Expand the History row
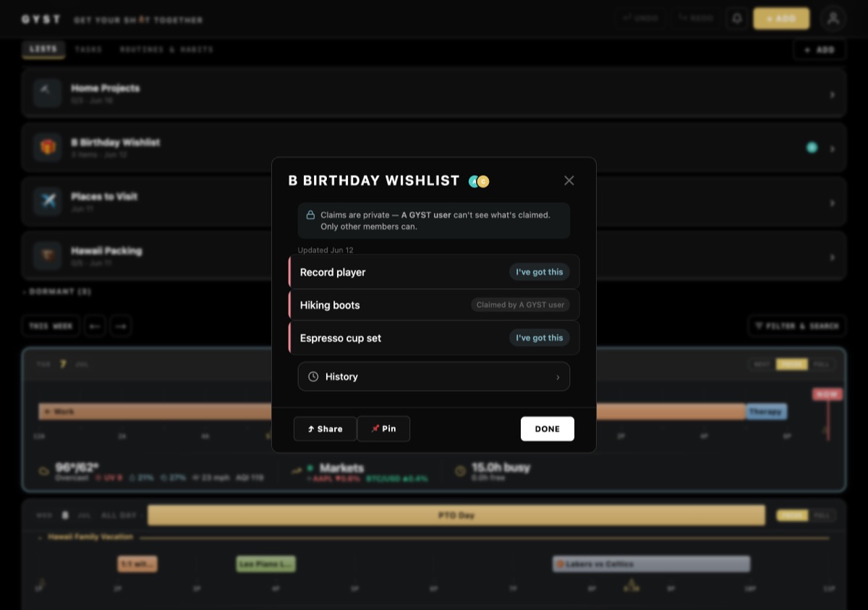 [x=434, y=377]
